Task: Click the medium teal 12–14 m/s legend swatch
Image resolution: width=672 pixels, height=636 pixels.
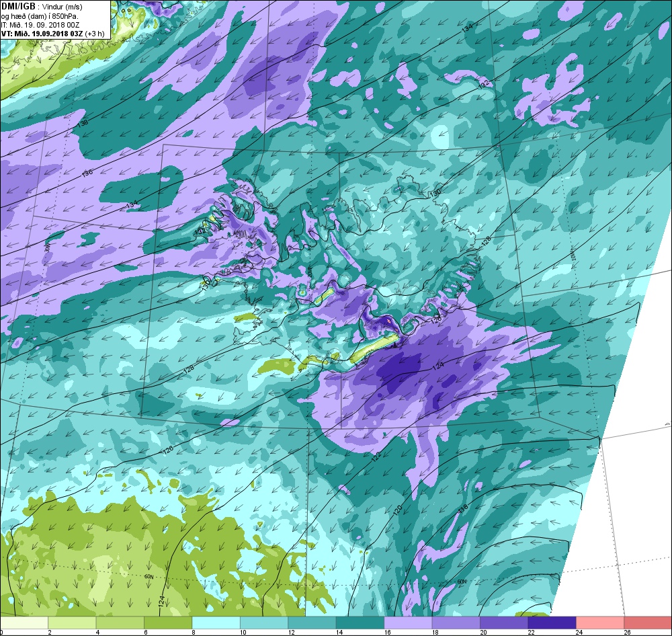Action: (312, 623)
